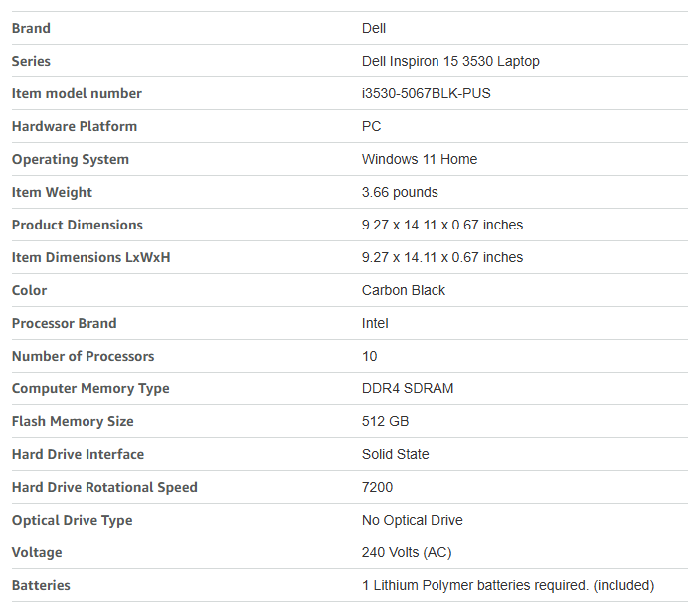
Task: Click the Brand row label
Action: 31,28
